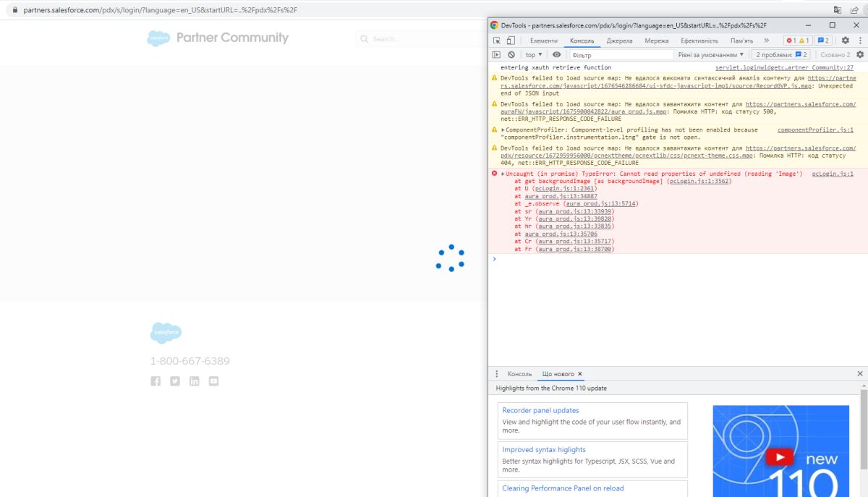
Task: Open the componentProfiler.js:1 source link
Action: (815, 130)
